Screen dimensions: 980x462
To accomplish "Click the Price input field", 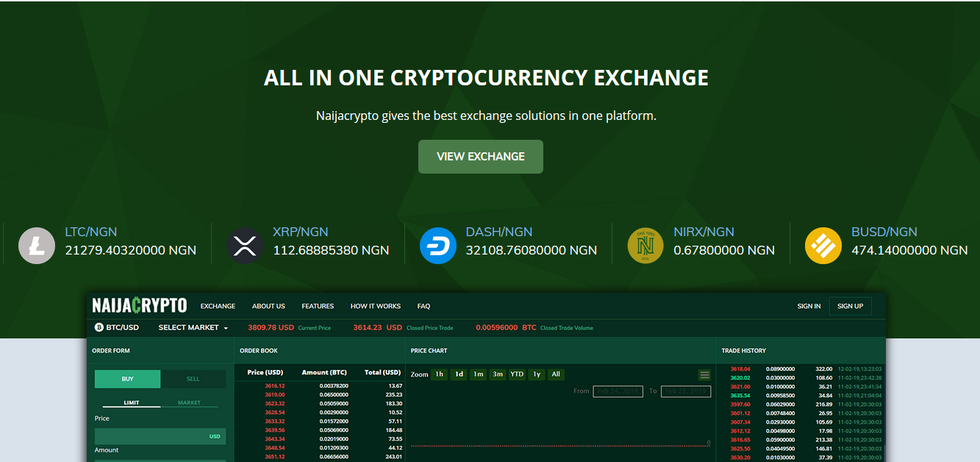I will [160, 436].
